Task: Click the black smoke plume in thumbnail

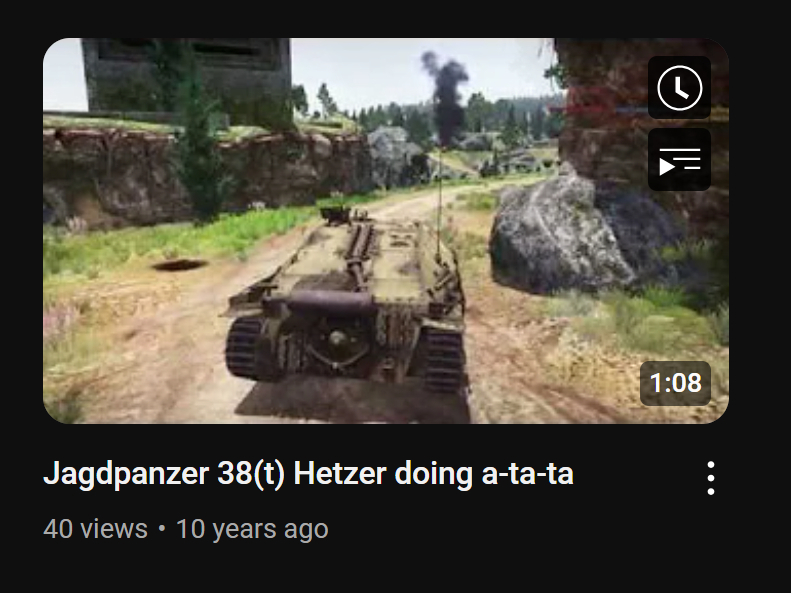Action: point(445,96)
